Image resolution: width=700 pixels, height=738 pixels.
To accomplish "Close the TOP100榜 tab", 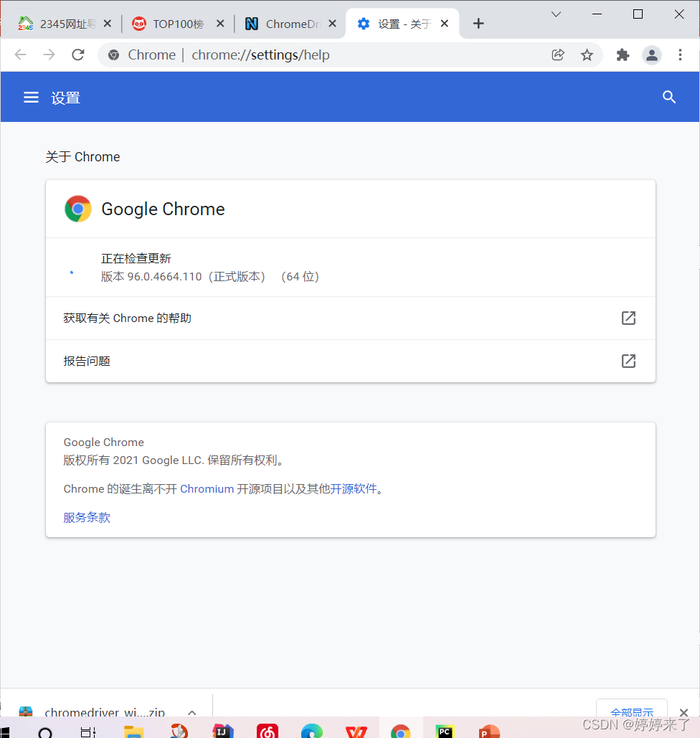I will [x=220, y=24].
